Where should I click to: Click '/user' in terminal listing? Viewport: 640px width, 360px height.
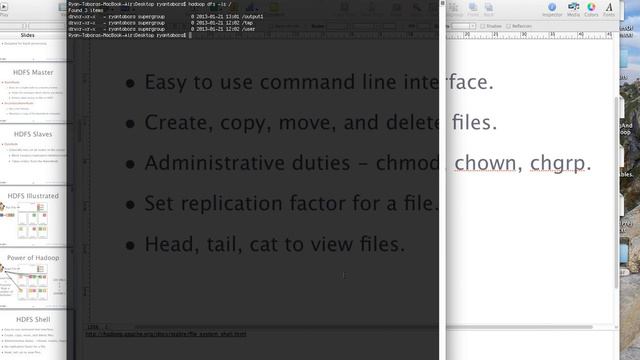[248, 29]
